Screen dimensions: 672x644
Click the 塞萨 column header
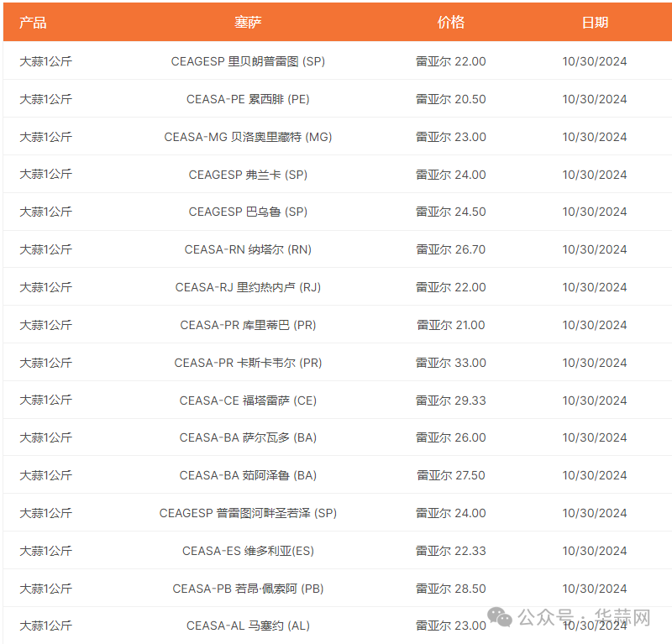coord(248,23)
